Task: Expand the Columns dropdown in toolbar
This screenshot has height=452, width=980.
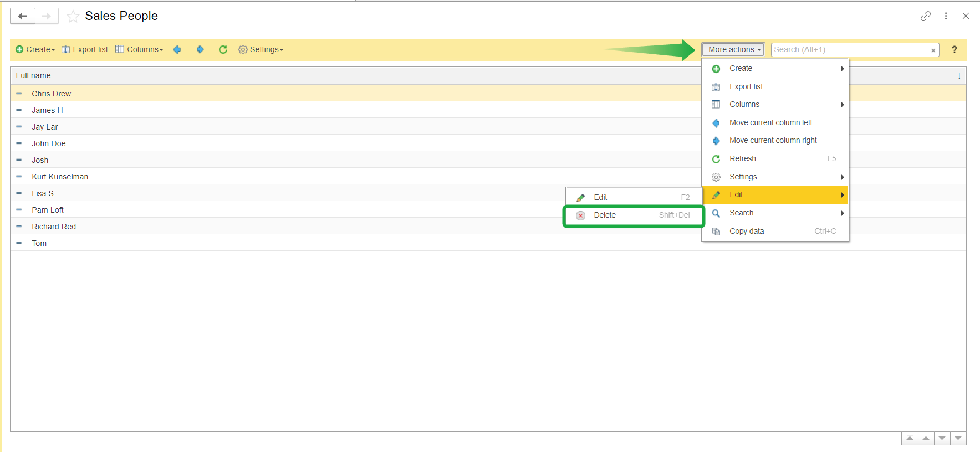Action: coord(140,50)
